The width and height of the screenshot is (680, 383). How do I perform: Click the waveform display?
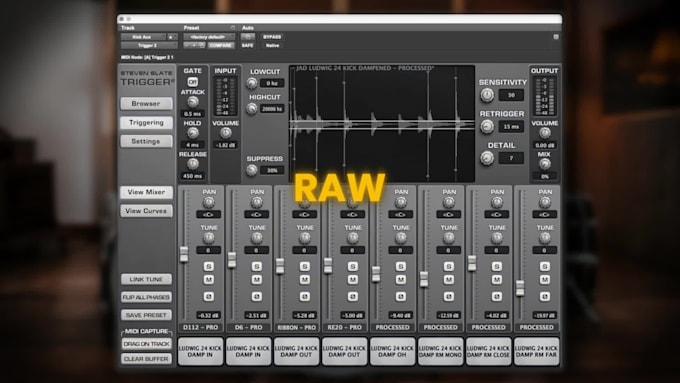[x=382, y=124]
